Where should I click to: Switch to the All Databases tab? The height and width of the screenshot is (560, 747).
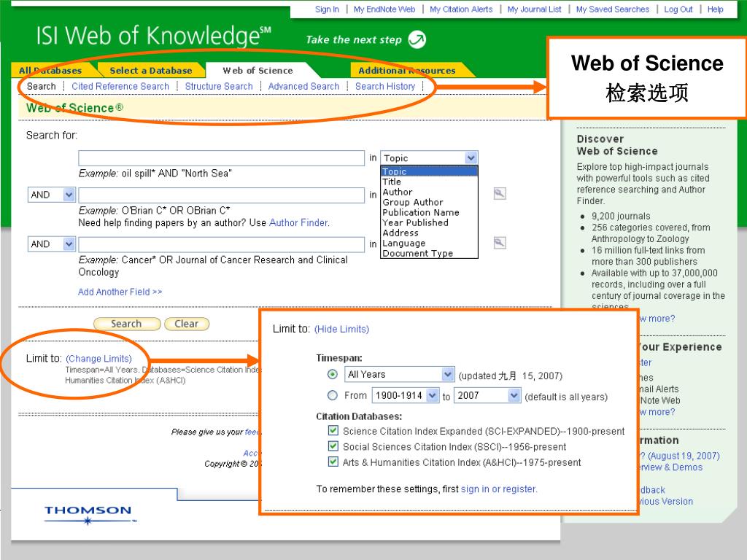pos(50,71)
